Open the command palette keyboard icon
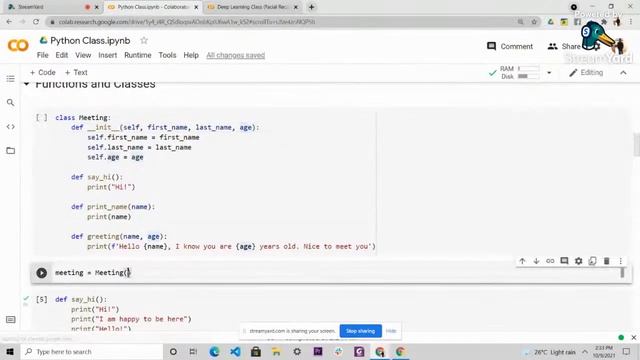640x360 pixels. 11,319
